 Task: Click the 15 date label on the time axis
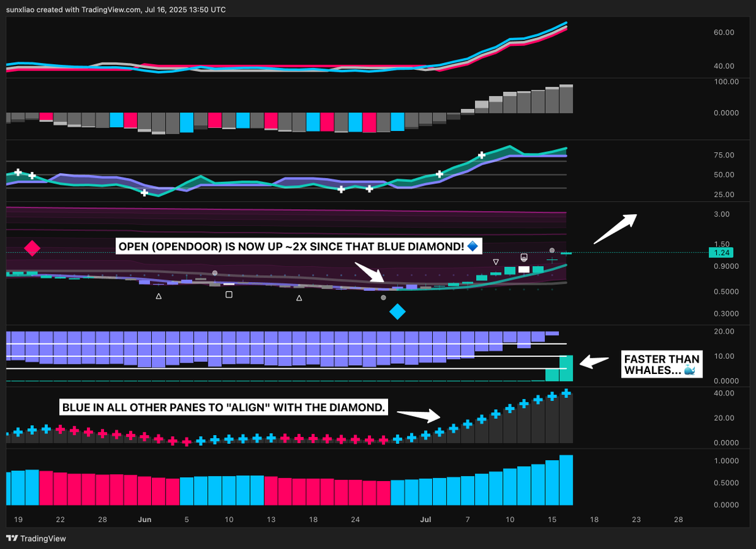[552, 520]
